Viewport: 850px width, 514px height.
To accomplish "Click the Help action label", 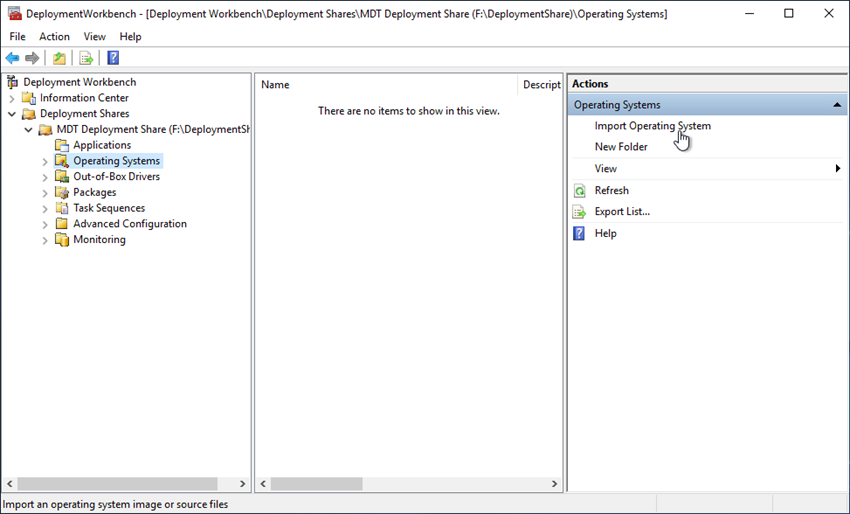I will pos(606,233).
